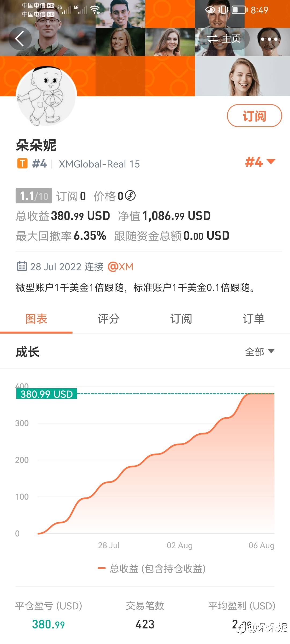290x644 pixels.
Task: Open the 订单 tab
Action: pos(253,319)
